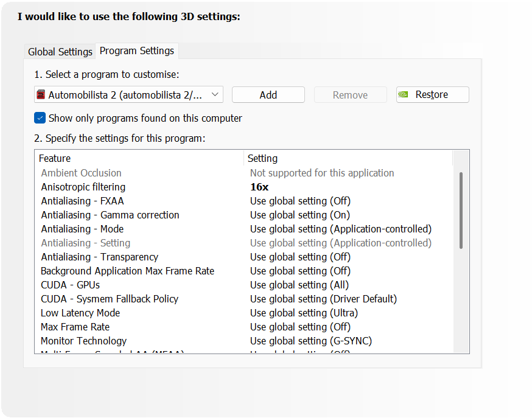532x418 pixels.
Task: Open Background Application Max Frame Rate setting
Action: [x=300, y=271]
